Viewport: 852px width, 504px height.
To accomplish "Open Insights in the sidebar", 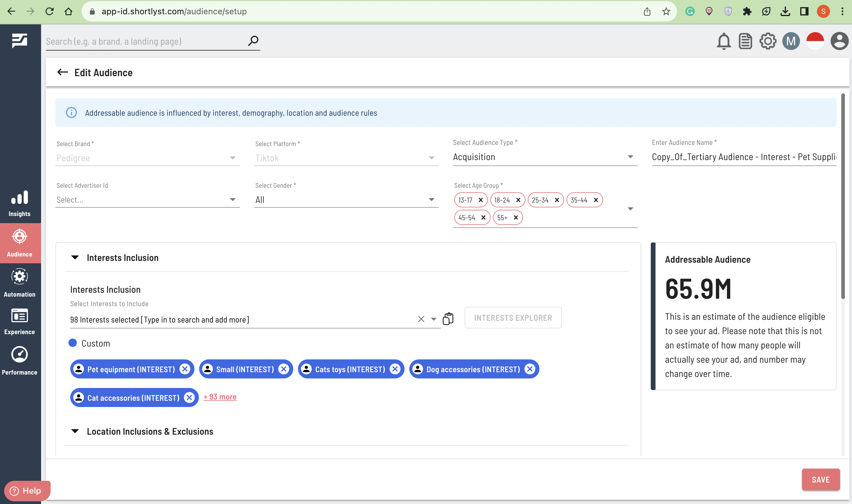I will [x=20, y=203].
